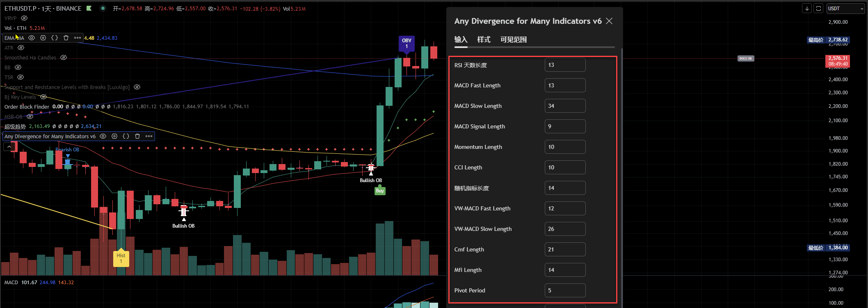View Any Divergence source code

(x=126, y=136)
